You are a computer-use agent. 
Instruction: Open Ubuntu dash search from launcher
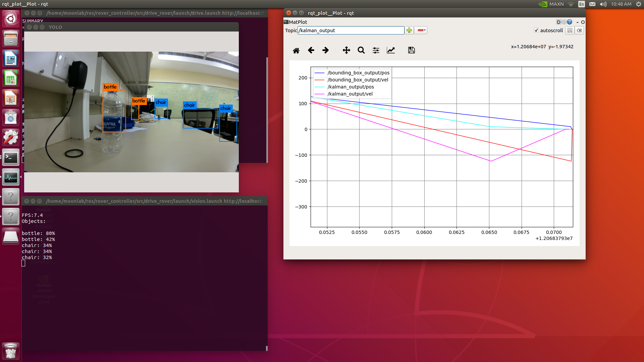point(11,19)
